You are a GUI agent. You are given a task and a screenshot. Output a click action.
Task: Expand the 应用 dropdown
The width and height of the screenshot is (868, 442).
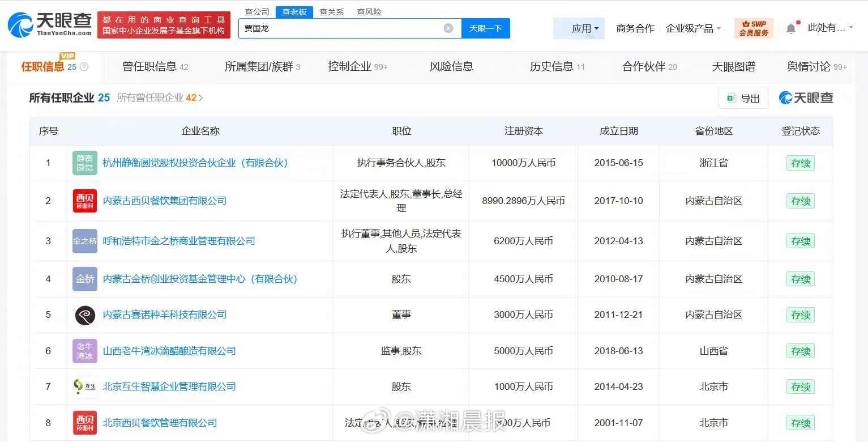click(x=579, y=28)
